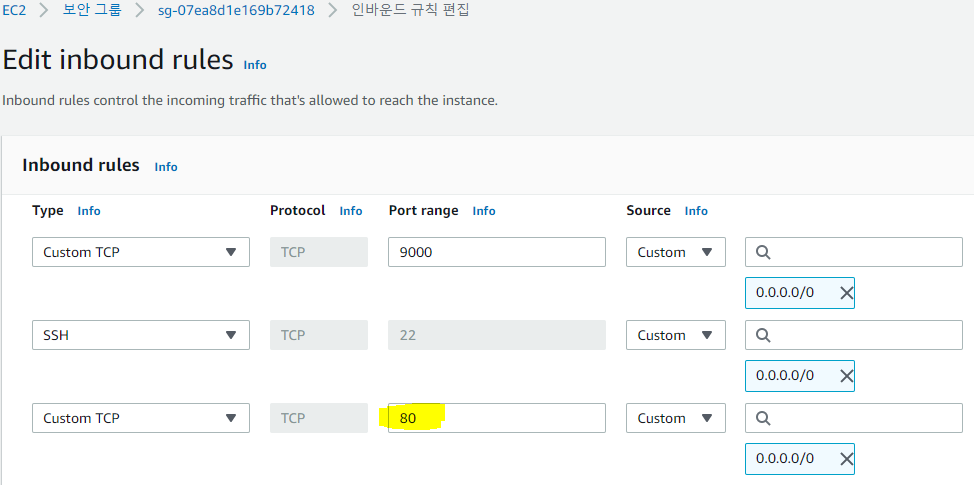Click search icon in port 9000 rule source field

pos(763,252)
